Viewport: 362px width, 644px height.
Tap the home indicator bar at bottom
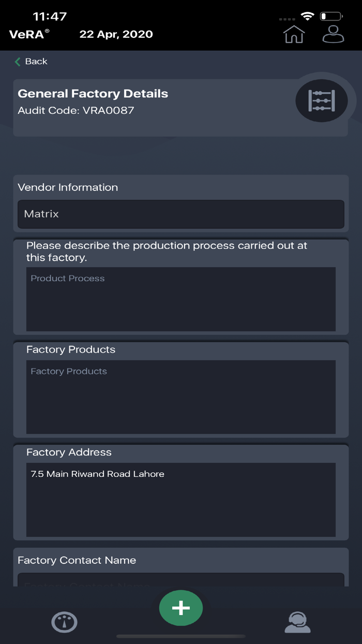[181, 633]
